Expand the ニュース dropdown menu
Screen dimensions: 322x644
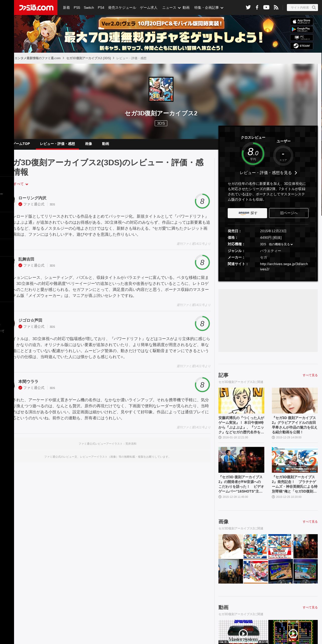pos(171,8)
